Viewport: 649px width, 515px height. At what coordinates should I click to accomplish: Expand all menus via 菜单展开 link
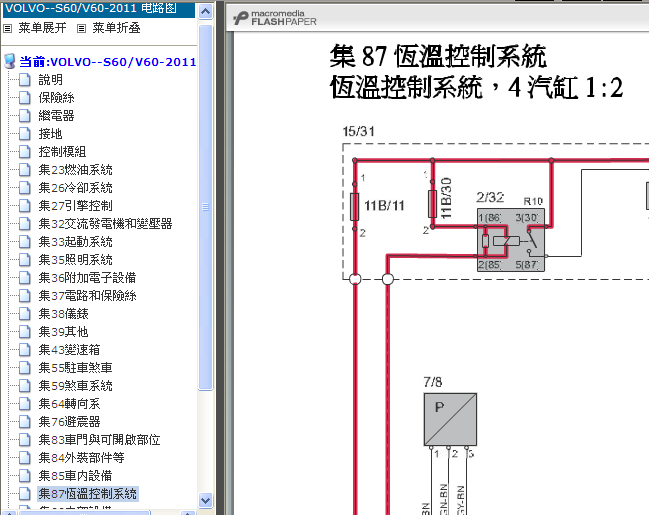click(x=42, y=28)
